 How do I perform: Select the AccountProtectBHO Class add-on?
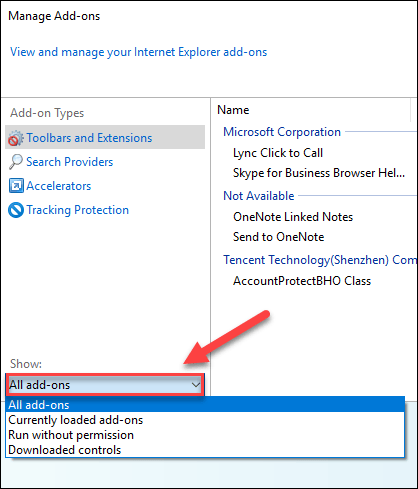point(302,281)
